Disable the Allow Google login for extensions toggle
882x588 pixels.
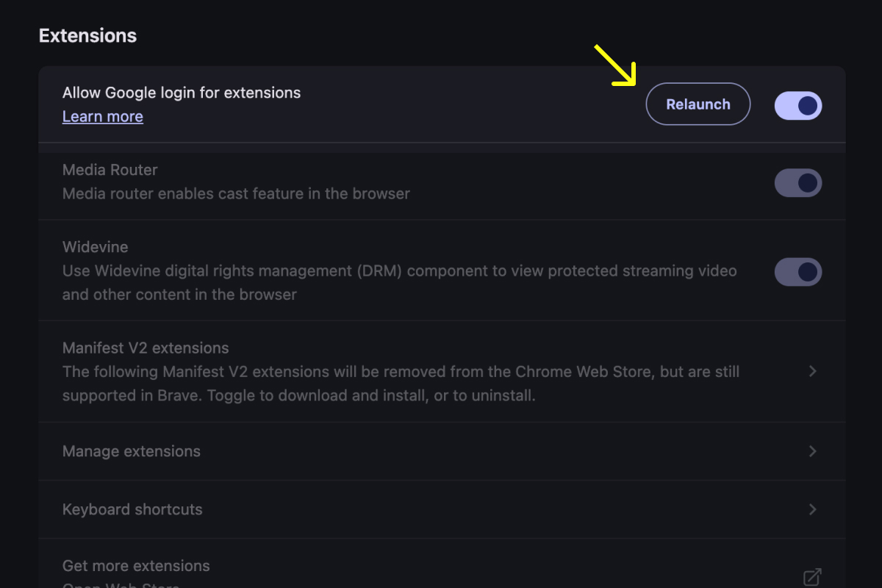tap(798, 105)
